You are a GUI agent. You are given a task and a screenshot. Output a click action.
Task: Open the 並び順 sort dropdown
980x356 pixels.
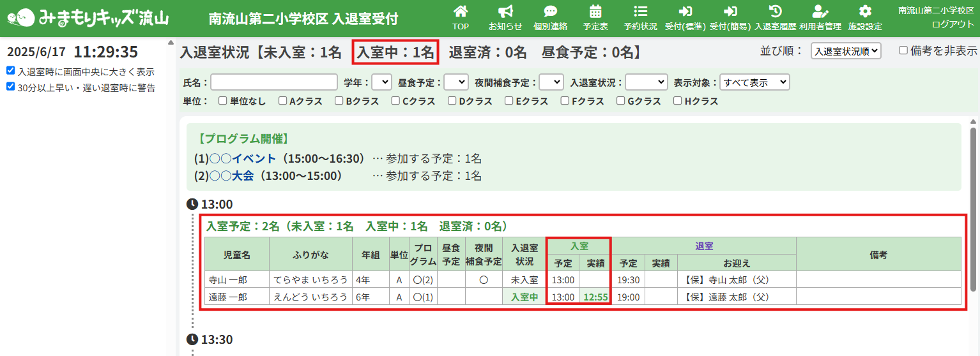pyautogui.click(x=846, y=51)
